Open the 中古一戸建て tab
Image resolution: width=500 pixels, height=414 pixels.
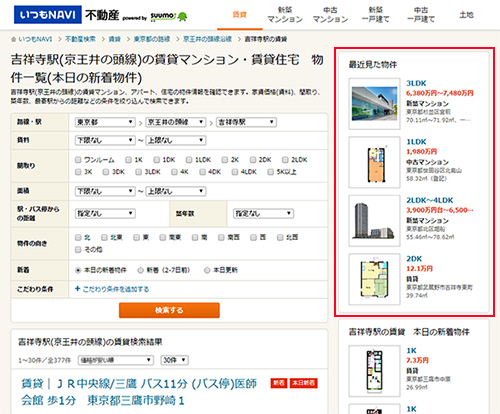click(x=421, y=15)
